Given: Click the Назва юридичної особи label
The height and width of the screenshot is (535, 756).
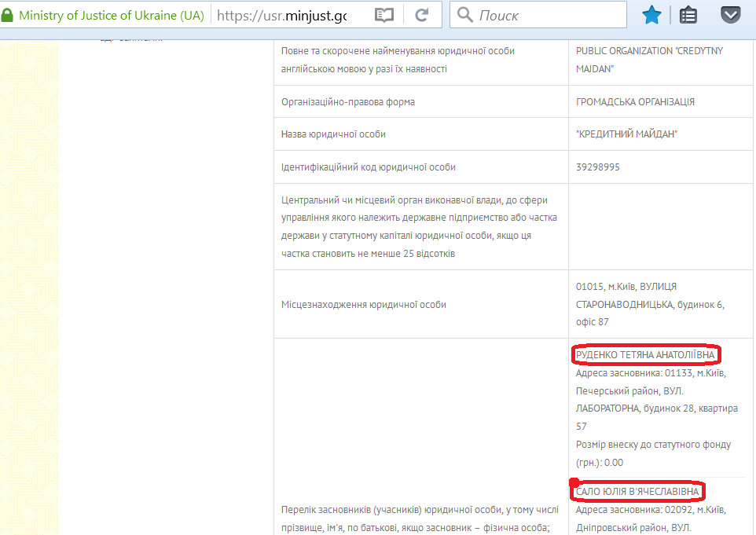Looking at the screenshot, I should click(334, 134).
